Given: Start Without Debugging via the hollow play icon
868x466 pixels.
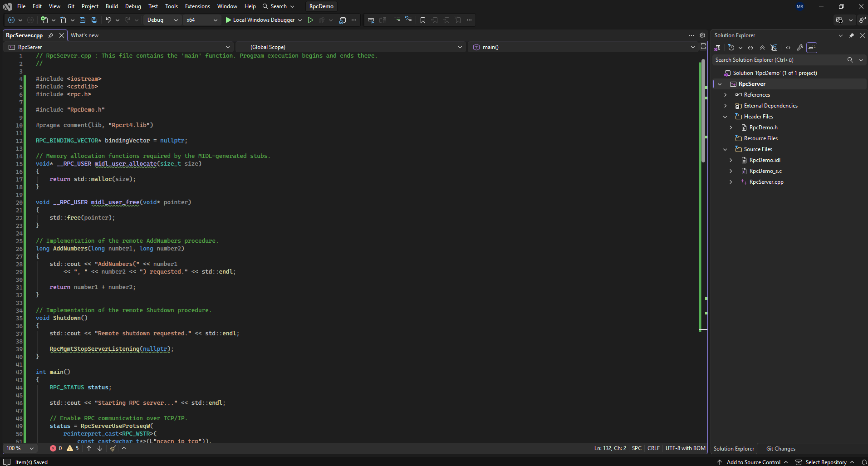Looking at the screenshot, I should click(310, 20).
